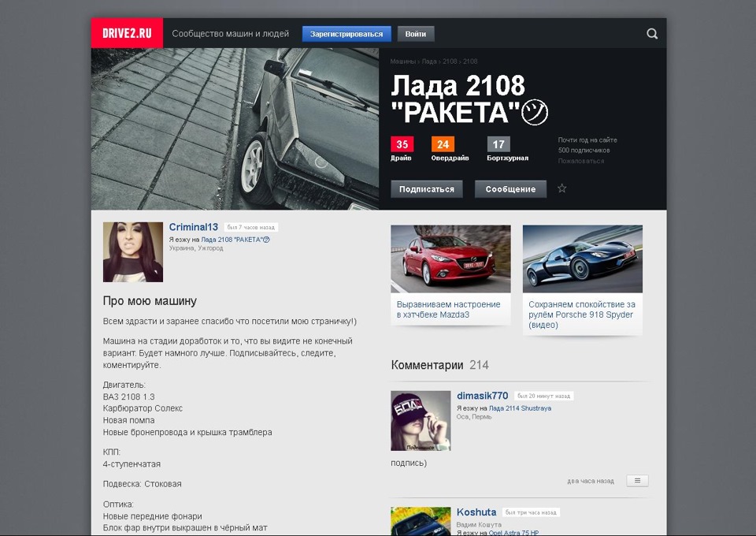Click the Сообщество машин и людей tagline
Image resolution: width=756 pixels, height=536 pixels.
231,34
